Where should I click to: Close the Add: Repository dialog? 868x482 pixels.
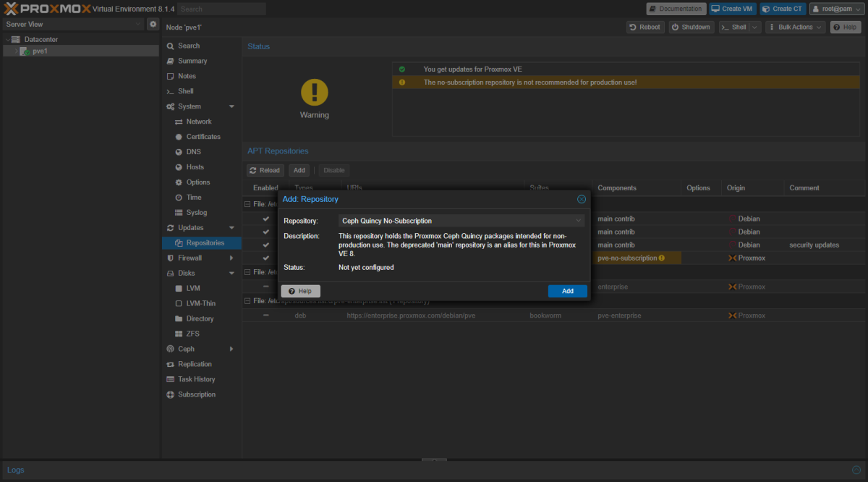582,199
